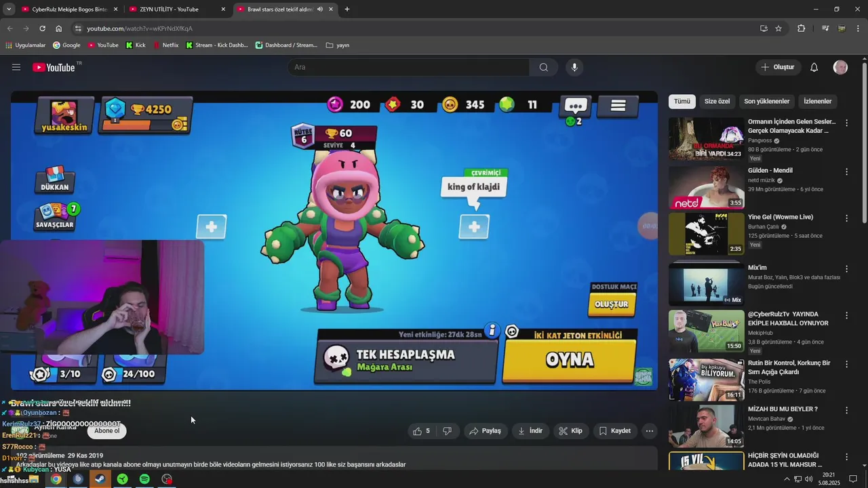Open Rutin Bir Kontrol video thumbnail
This screenshot has width=868, height=488.
point(706,380)
